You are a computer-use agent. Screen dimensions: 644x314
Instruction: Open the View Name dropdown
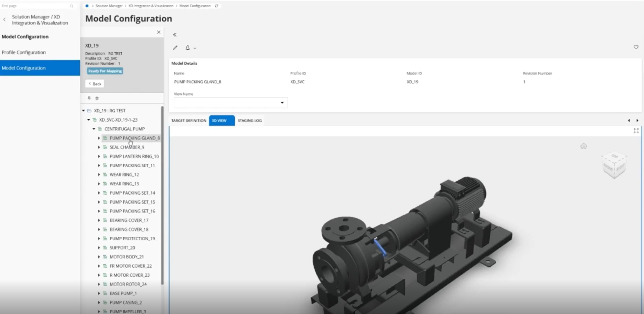point(282,103)
